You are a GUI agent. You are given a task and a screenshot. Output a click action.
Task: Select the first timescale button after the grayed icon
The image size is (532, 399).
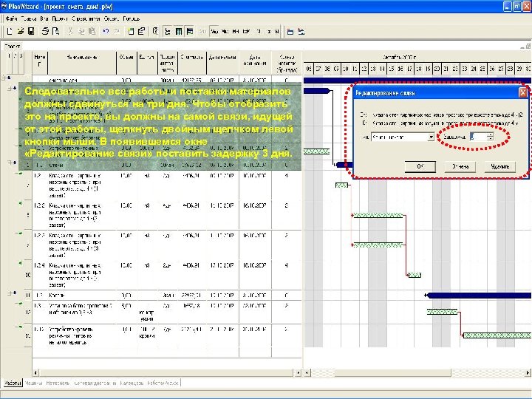click(x=214, y=31)
